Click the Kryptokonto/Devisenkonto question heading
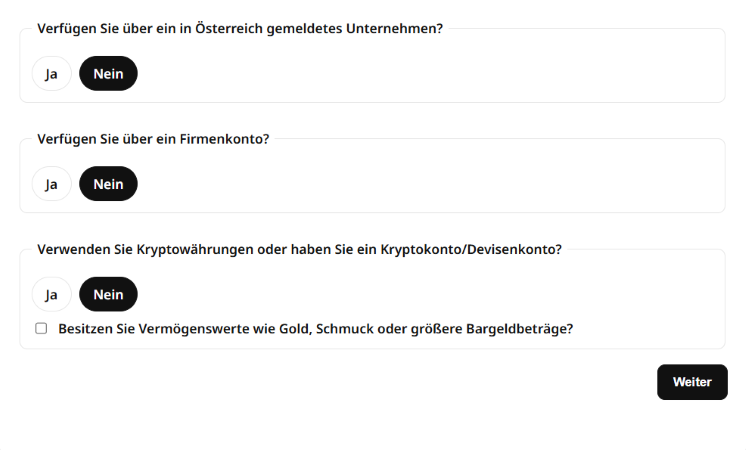The image size is (746, 450). pos(299,249)
